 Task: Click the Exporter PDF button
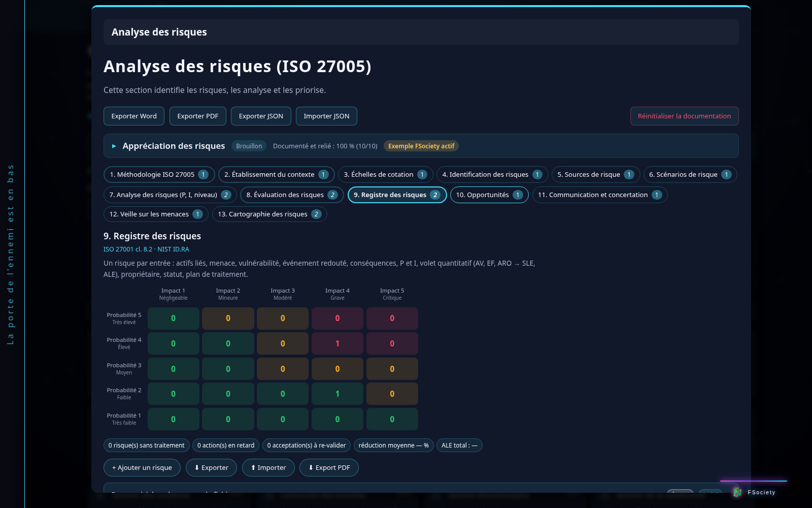[198, 116]
